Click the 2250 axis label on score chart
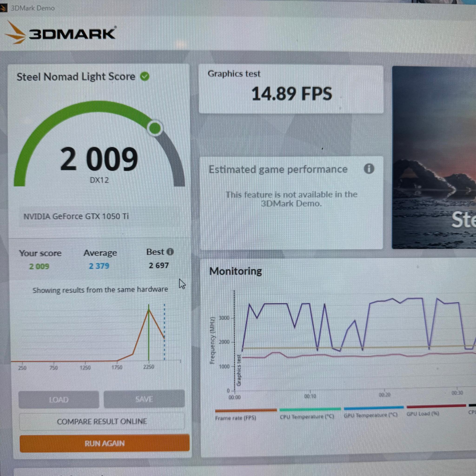 click(149, 367)
